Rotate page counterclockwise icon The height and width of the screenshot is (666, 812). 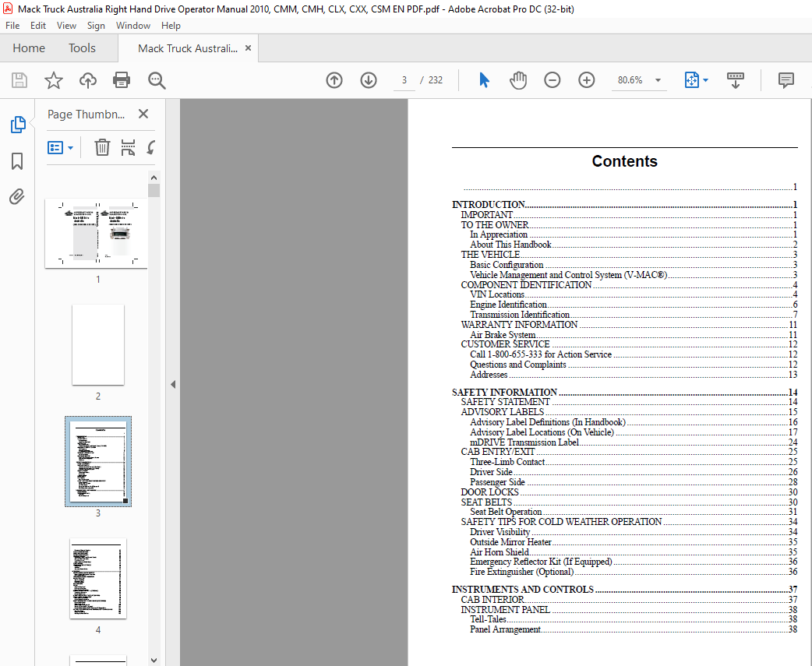pos(150,147)
